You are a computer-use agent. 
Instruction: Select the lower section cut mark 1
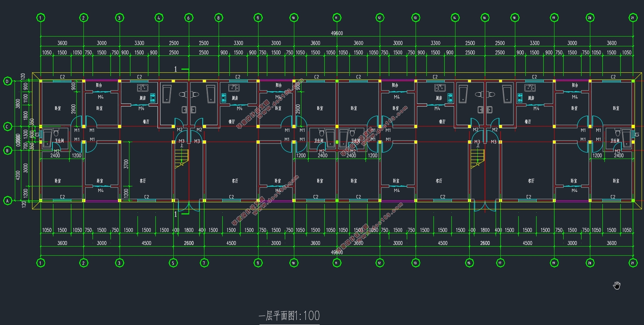point(175,214)
